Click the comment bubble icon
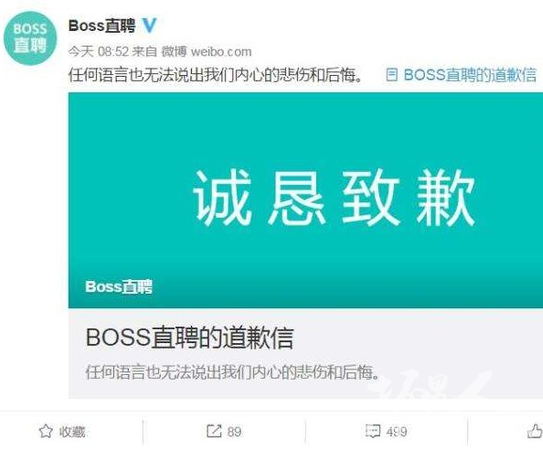This screenshot has width=543, height=450. 373,431
